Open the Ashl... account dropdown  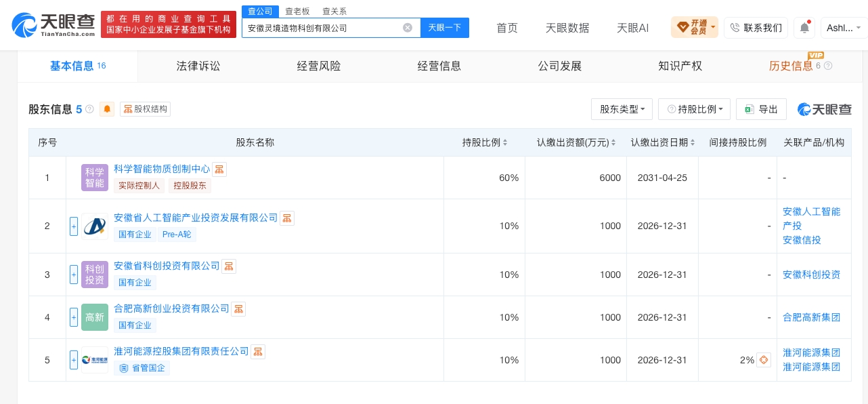[x=844, y=28]
